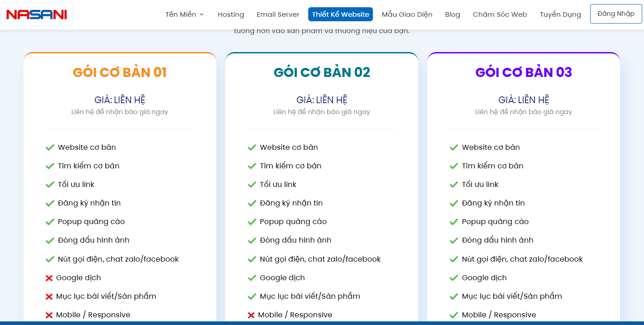Click the checkmark next to Google dịch in Gói 02

(251, 277)
